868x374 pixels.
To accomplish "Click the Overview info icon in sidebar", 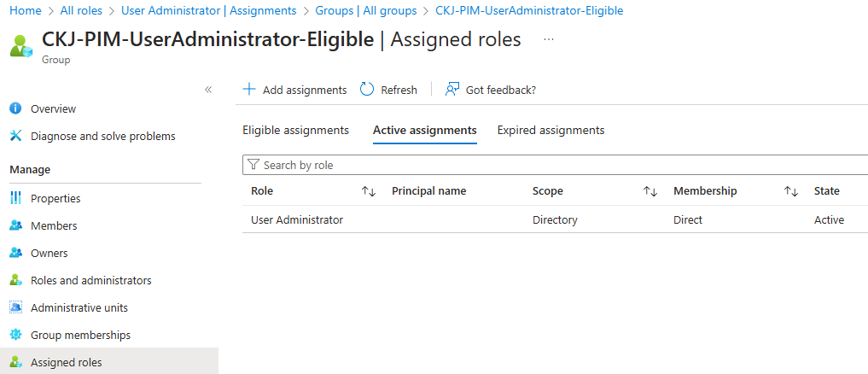I will tap(15, 108).
